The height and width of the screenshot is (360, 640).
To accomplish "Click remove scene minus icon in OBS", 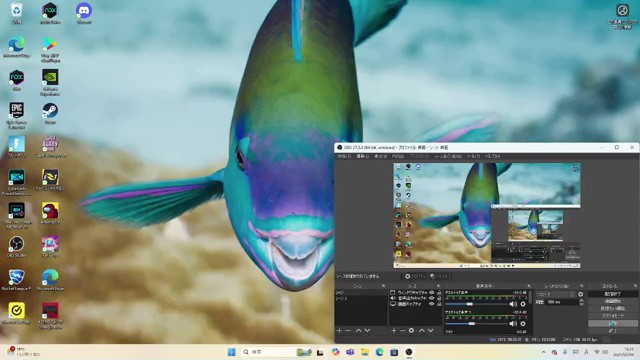I will tap(348, 330).
